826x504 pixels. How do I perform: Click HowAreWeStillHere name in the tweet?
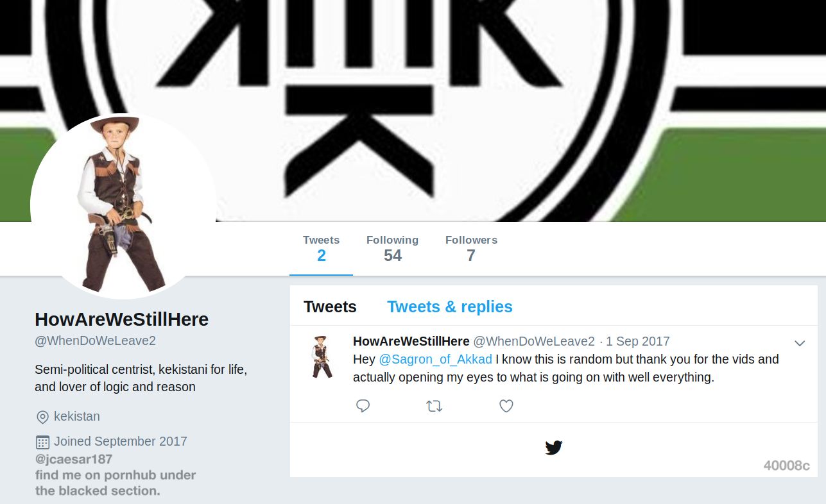pos(411,341)
